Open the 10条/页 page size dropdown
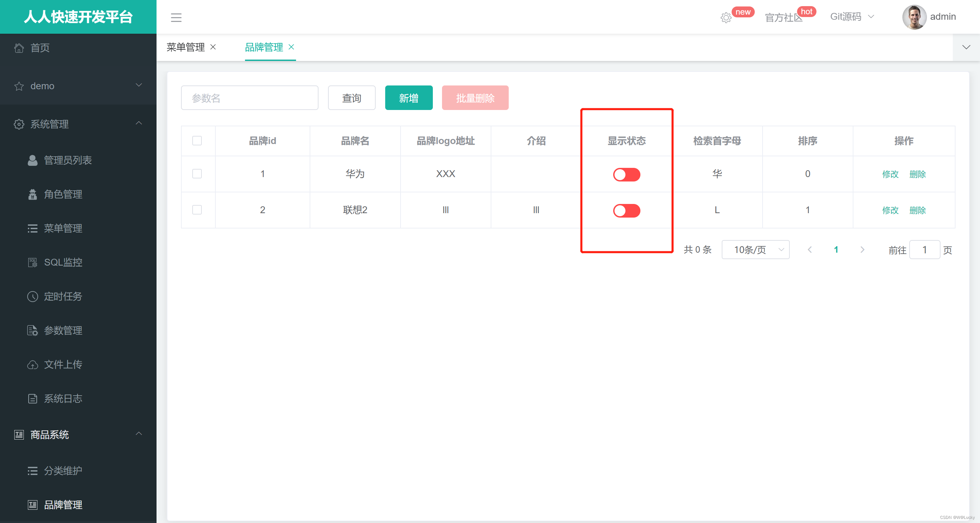980x523 pixels. tap(755, 250)
